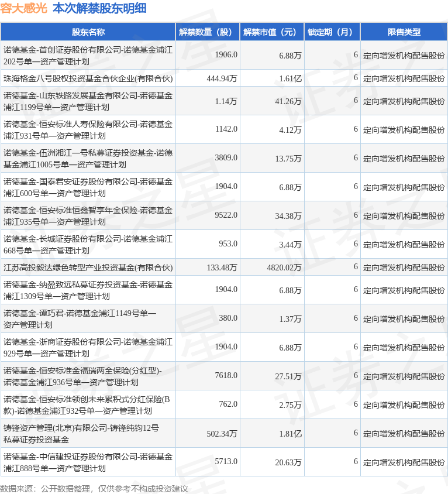Click the 解禁数量（股） column header

pos(208,32)
